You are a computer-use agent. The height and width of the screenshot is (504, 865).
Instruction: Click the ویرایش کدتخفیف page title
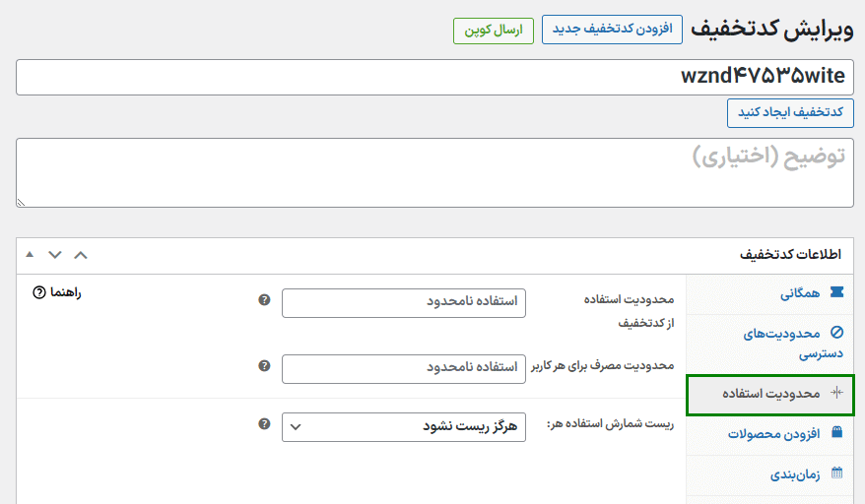click(x=772, y=29)
